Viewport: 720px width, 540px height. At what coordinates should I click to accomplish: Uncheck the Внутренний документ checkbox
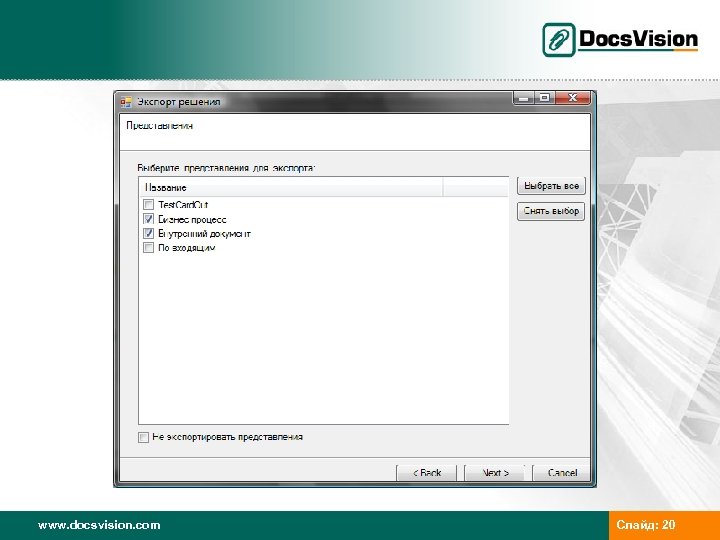pos(148,233)
